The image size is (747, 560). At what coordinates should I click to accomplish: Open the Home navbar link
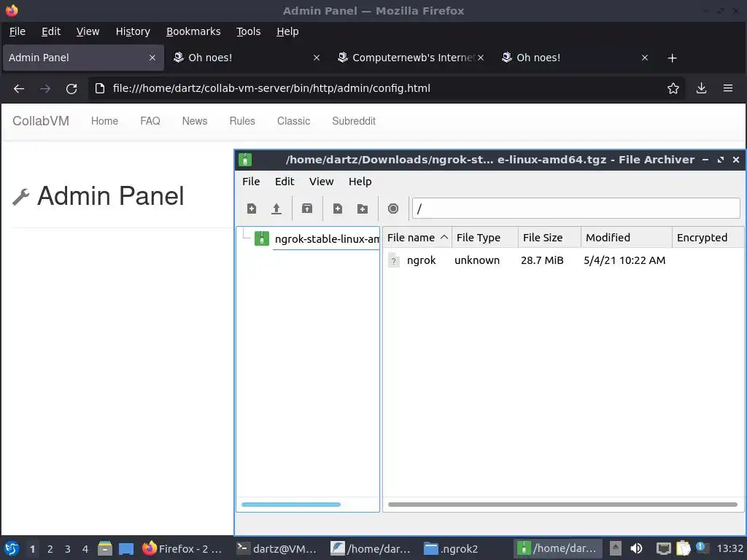pos(105,121)
